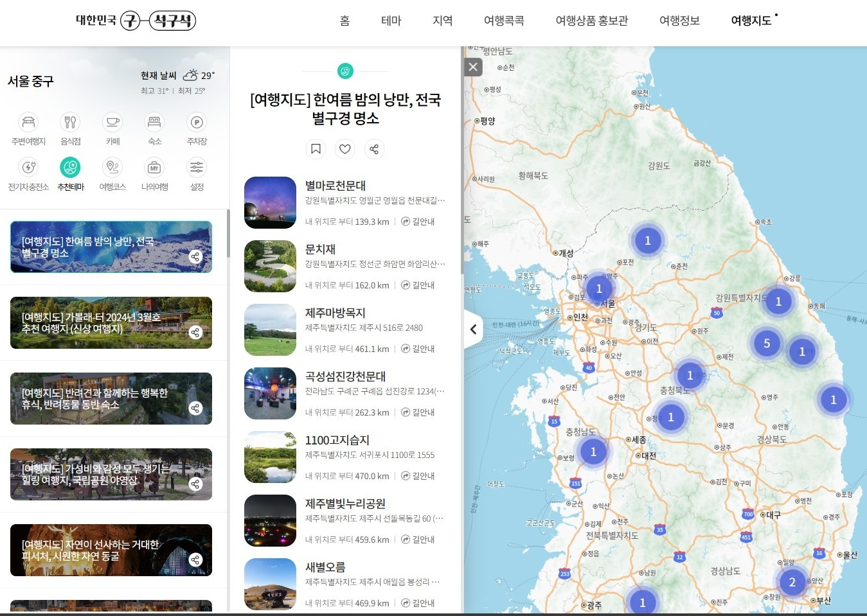Open the 홈 menu
Image resolution: width=867 pixels, height=616 pixels.
click(345, 21)
